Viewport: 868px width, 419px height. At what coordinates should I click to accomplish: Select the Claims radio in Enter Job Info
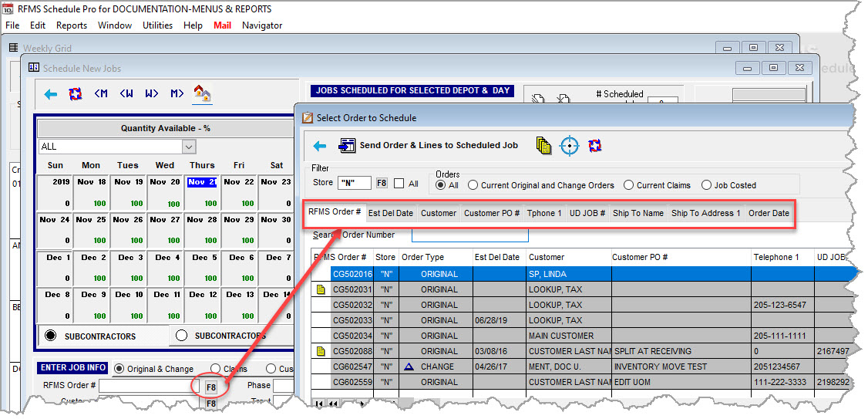click(x=214, y=369)
